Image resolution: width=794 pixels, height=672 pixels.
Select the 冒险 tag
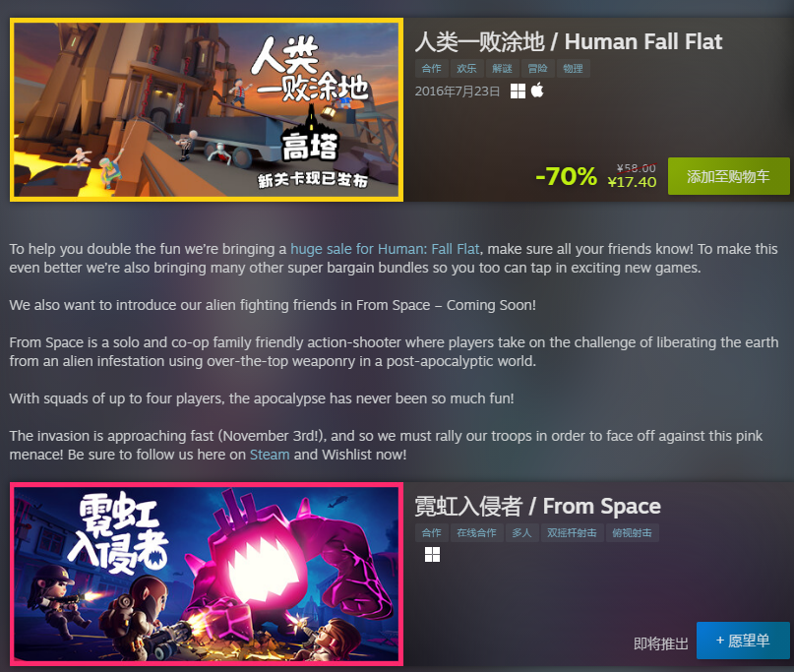[537, 68]
